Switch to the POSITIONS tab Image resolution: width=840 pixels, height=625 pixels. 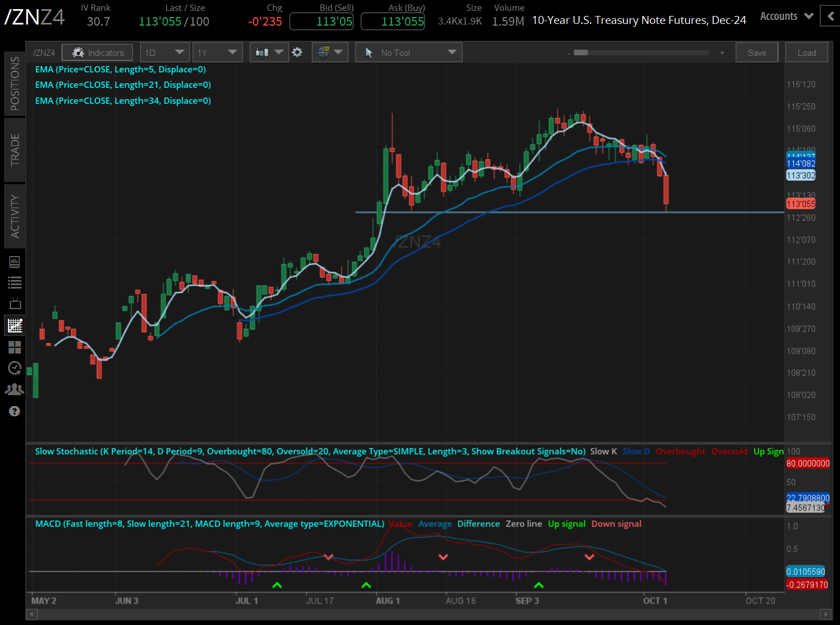point(15,83)
